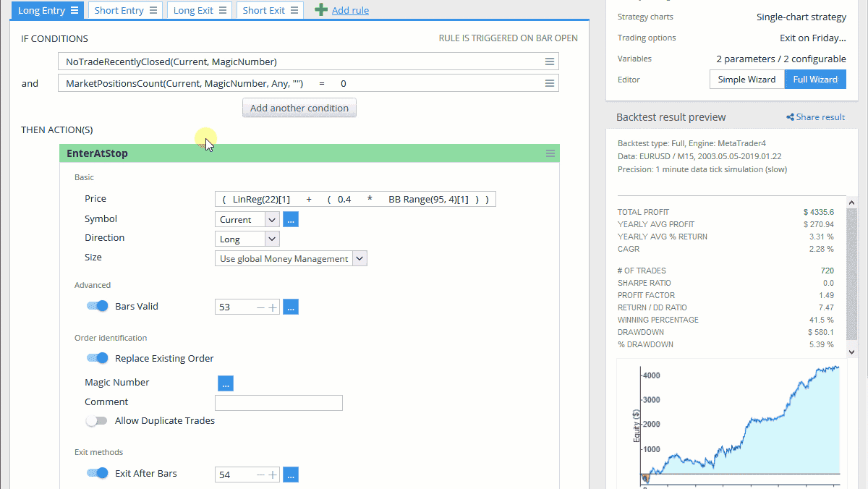This screenshot has width=868, height=489.
Task: Enable Allow Duplicate Trades switch
Action: click(97, 420)
